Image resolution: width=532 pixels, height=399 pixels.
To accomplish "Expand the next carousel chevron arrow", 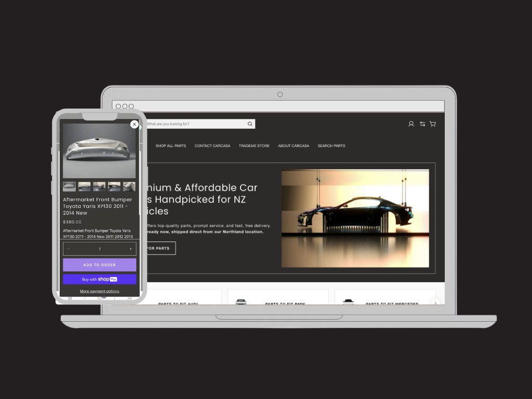I will (x=435, y=303).
